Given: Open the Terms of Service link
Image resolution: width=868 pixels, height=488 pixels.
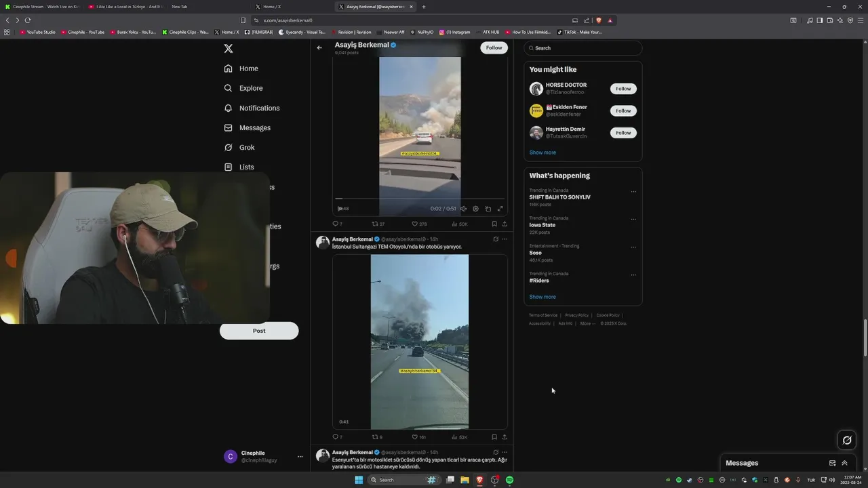Looking at the screenshot, I should (x=543, y=315).
